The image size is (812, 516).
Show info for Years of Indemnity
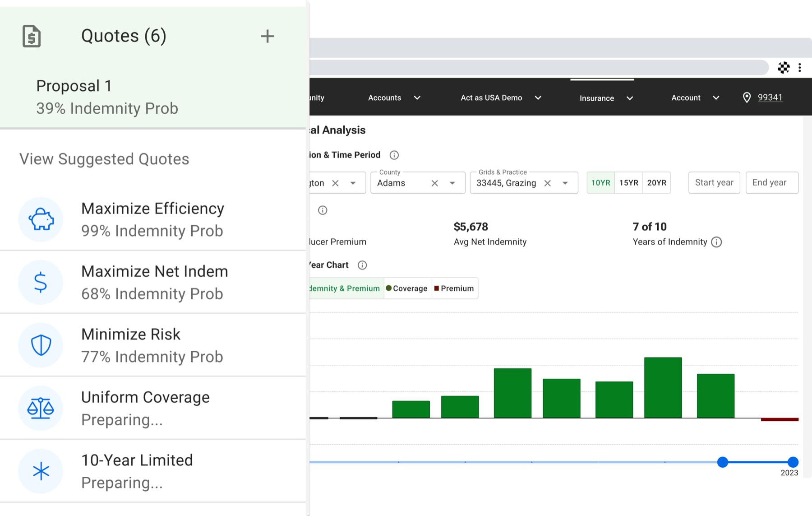click(716, 242)
